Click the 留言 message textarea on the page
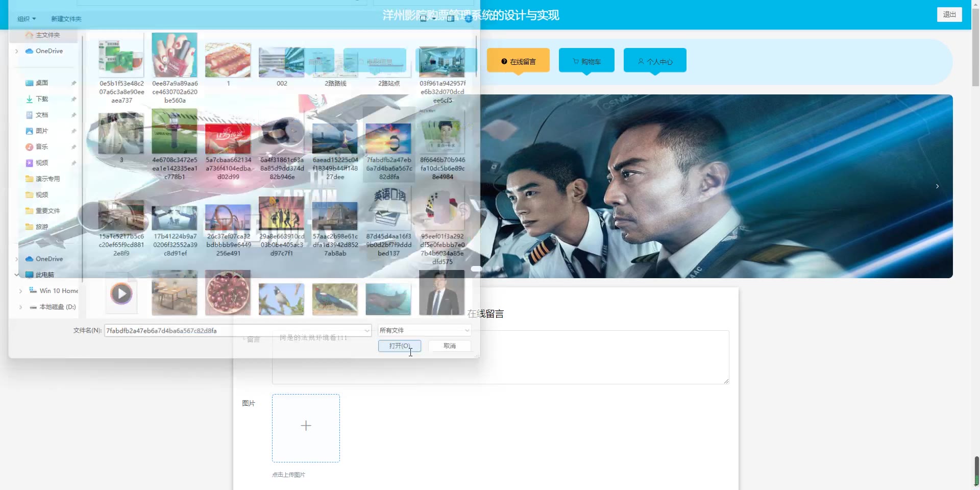The height and width of the screenshot is (490, 980). (500, 357)
